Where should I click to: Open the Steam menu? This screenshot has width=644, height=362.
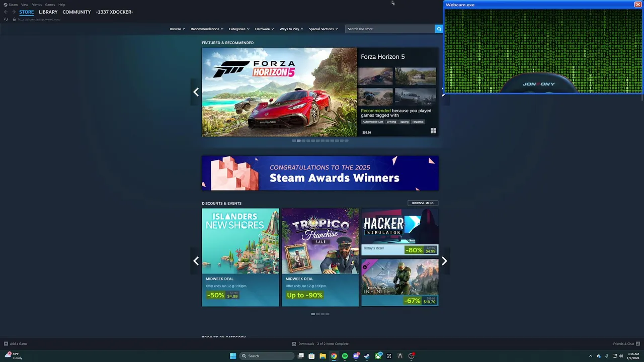(x=13, y=5)
